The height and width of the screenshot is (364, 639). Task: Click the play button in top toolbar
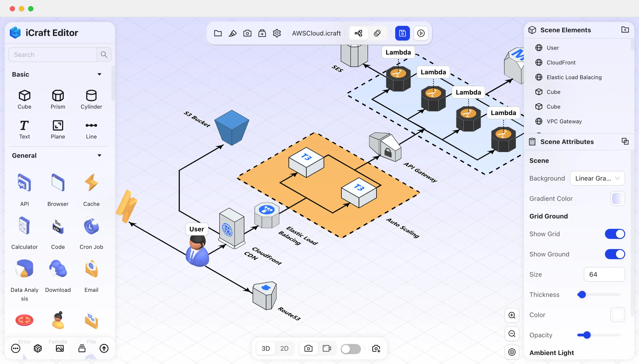coord(421,33)
